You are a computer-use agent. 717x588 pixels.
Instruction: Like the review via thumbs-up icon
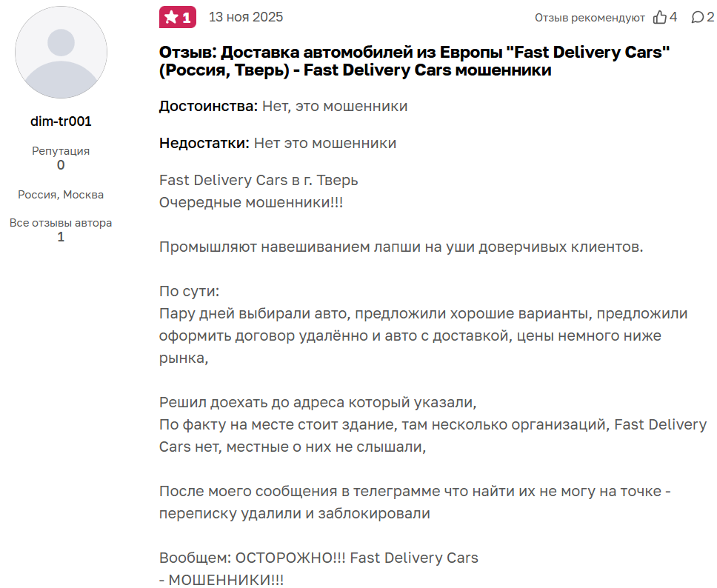click(660, 17)
